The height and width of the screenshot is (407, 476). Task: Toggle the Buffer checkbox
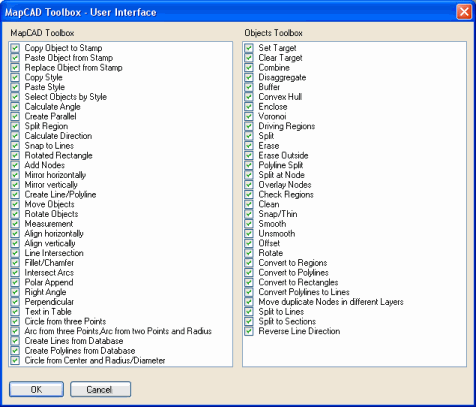[249, 87]
